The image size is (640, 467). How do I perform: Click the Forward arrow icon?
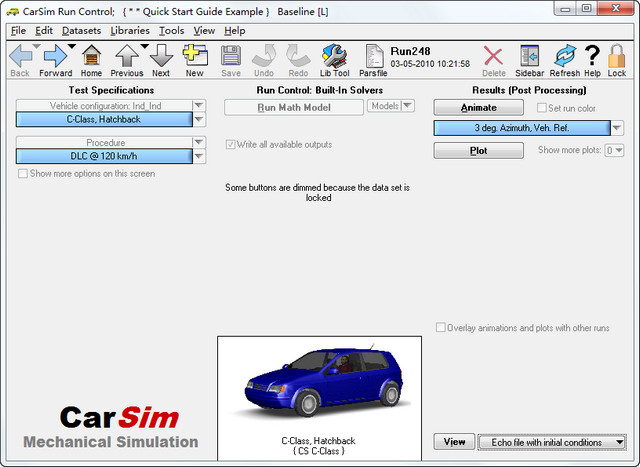[x=56, y=56]
